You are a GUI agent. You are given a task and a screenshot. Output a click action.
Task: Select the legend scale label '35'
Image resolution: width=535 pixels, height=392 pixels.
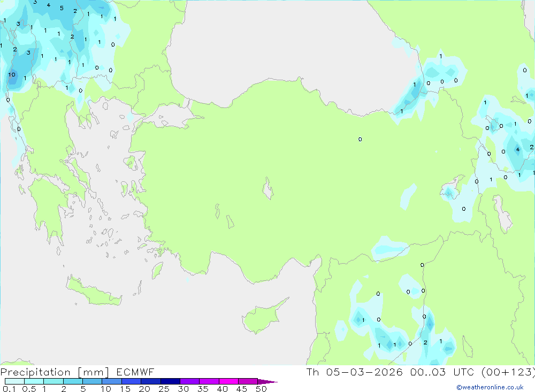point(203,389)
